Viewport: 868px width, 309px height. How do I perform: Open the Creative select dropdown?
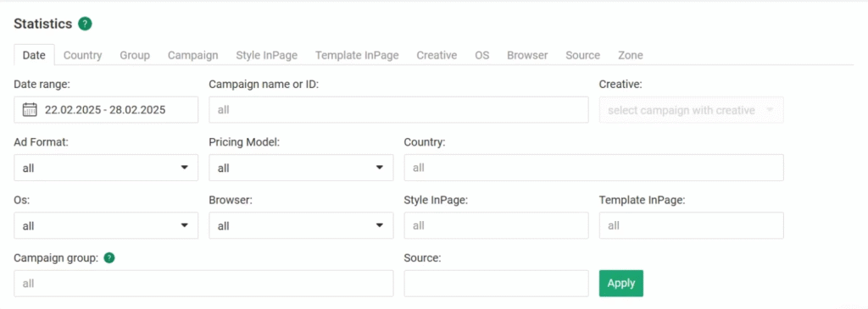[x=691, y=110]
